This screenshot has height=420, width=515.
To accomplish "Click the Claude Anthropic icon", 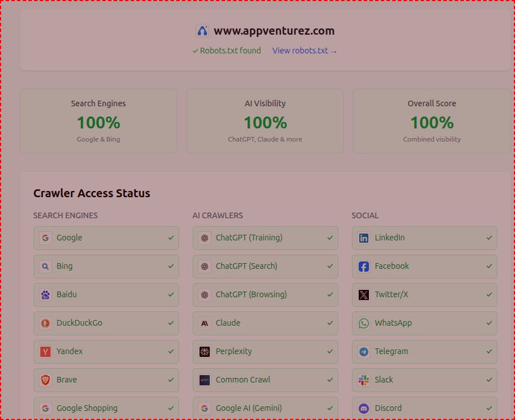I will click(205, 323).
